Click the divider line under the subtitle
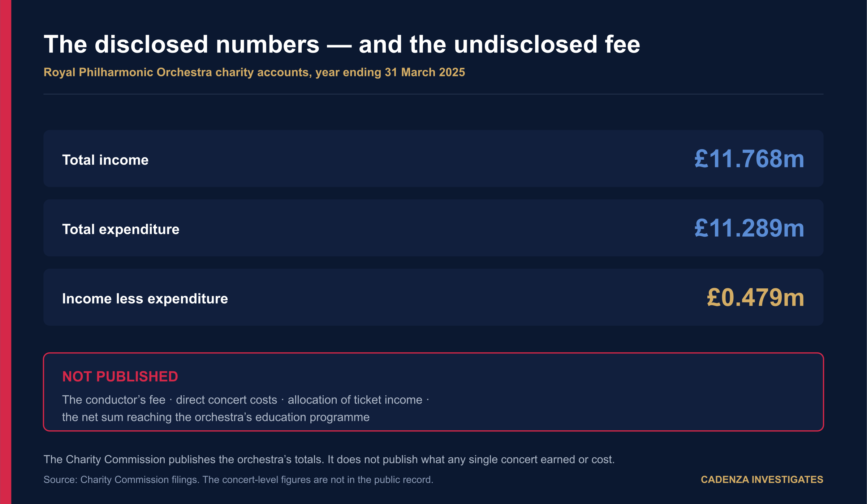 (433, 94)
